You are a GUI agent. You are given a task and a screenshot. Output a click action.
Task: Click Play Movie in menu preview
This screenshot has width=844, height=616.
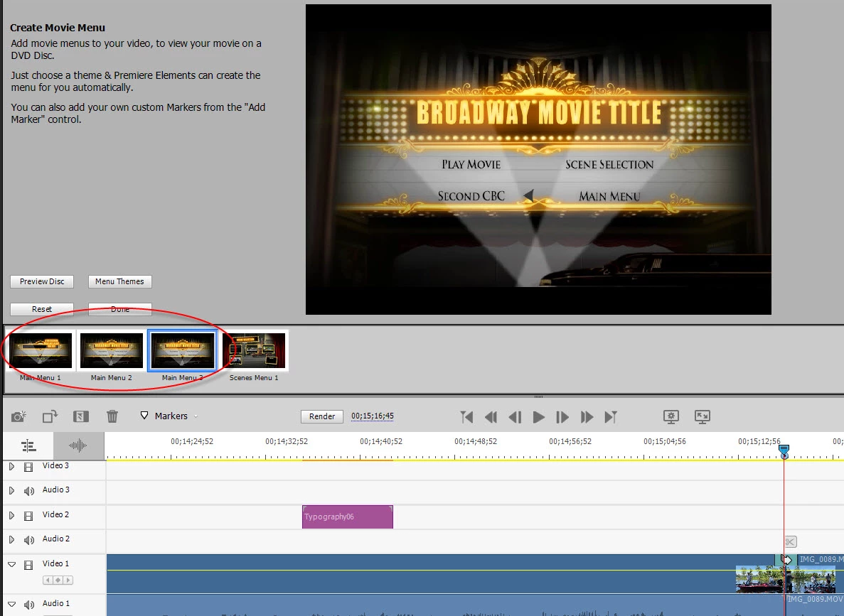coord(471,165)
